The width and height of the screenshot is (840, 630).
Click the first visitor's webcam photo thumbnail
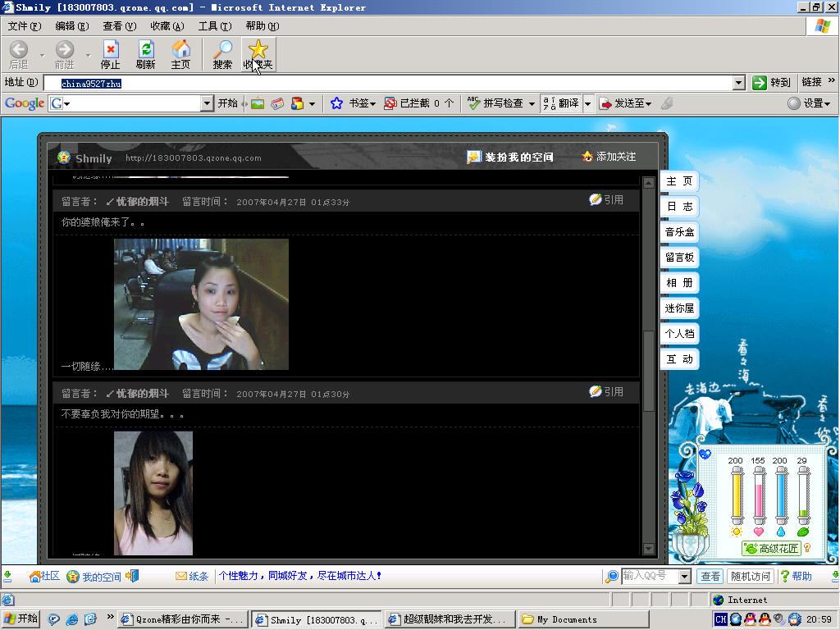pos(202,304)
